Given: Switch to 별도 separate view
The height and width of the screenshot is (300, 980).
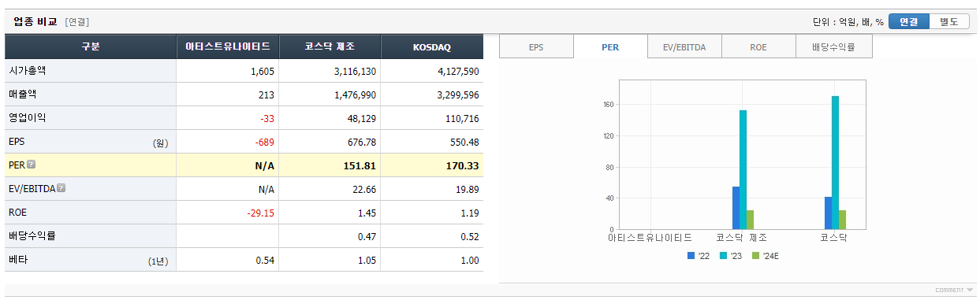Looking at the screenshot, I should point(949,22).
